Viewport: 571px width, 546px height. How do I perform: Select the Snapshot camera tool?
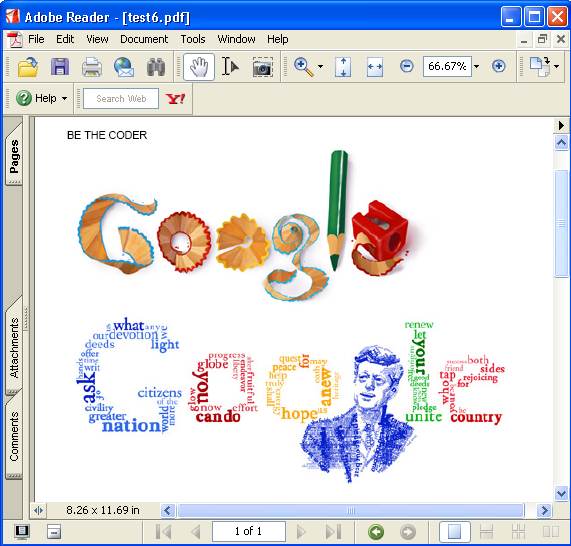click(x=263, y=67)
